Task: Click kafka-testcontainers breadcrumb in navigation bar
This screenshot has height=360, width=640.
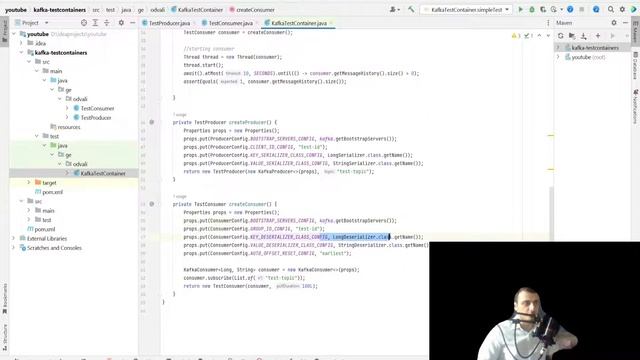Action: pyautogui.click(x=60, y=9)
